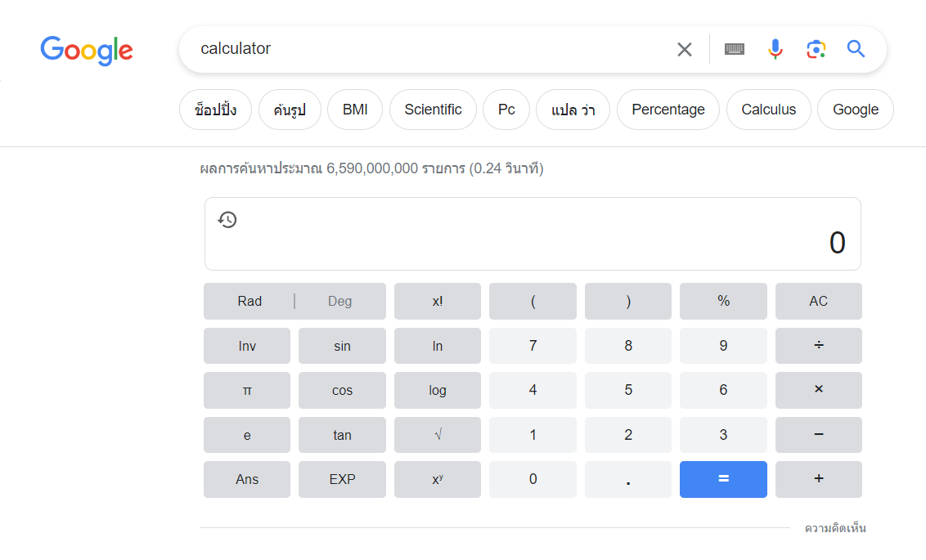Click the percent key
The width and height of the screenshot is (926, 560).
(723, 301)
